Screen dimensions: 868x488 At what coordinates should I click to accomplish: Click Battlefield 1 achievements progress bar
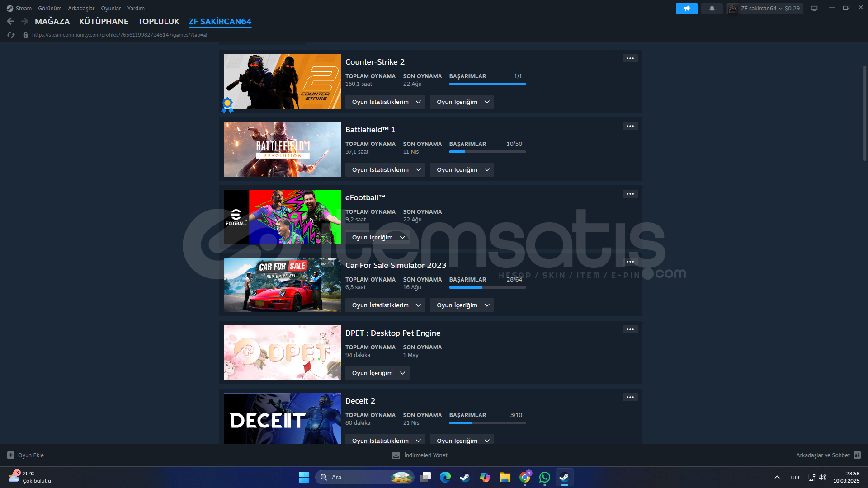pos(487,152)
